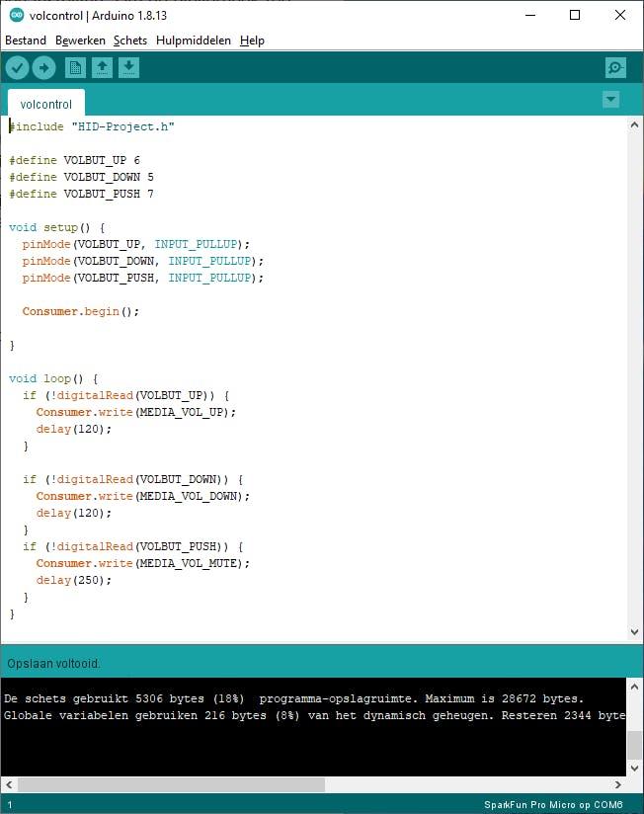
Task: Click pinMode(VOLBUT_PUSH, INPUT_PULLUP) line
Action: click(x=142, y=278)
